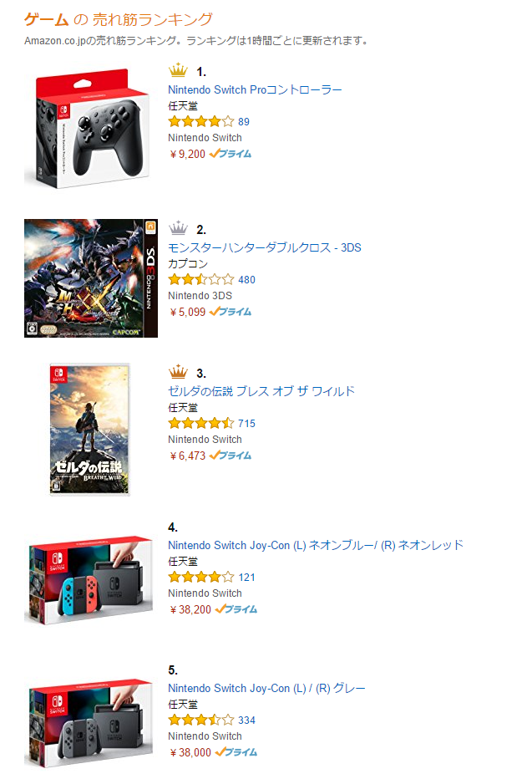Open the モンスターハンターダブルクロス - 3DS link
The width and height of the screenshot is (532, 779).
pyautogui.click(x=265, y=247)
